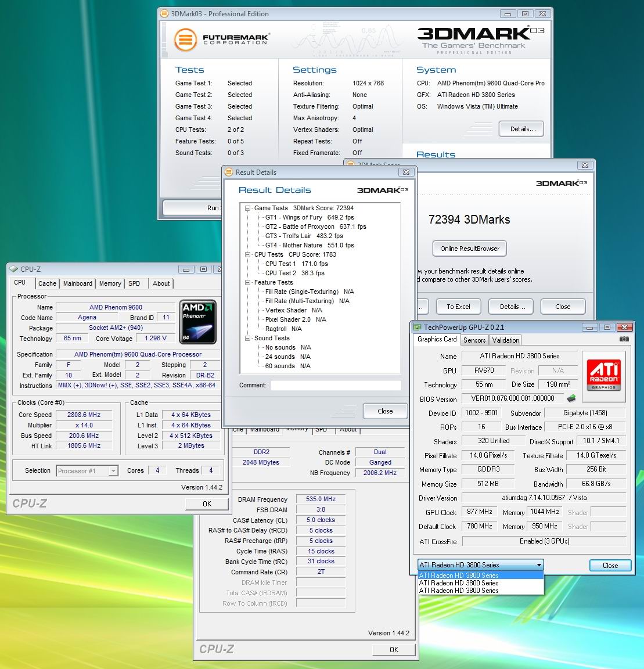Viewport: 644px width, 669px height.
Task: Select GT3 - Troll's Lair result row
Action: (x=304, y=236)
